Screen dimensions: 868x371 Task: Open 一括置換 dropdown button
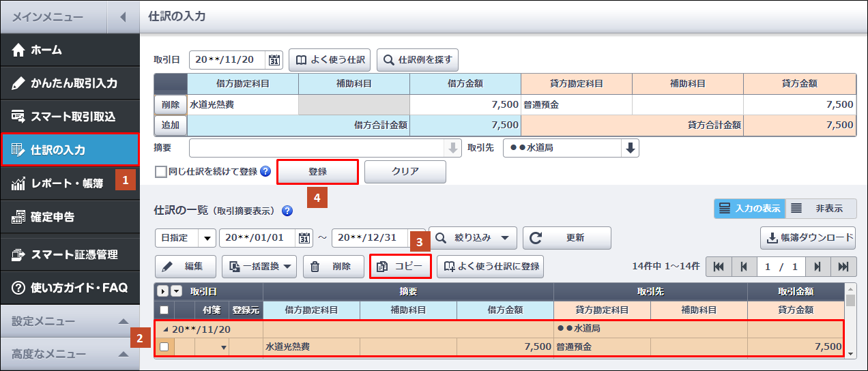(259, 267)
